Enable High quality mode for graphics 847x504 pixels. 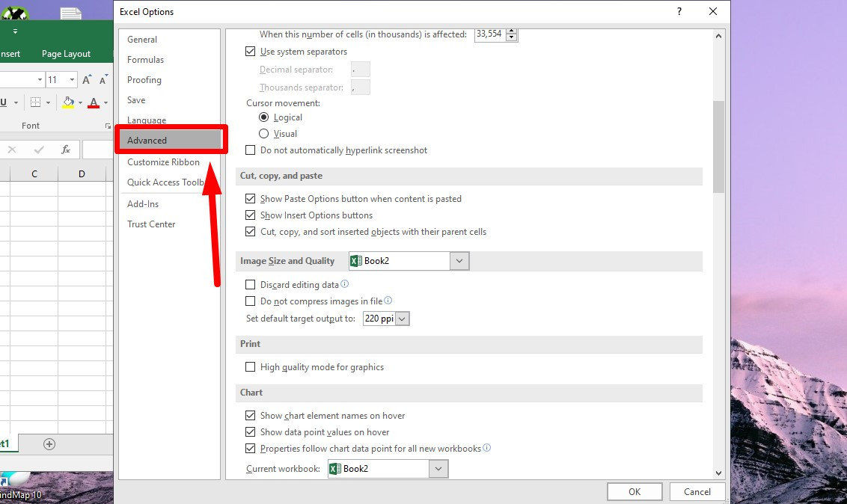coord(251,366)
